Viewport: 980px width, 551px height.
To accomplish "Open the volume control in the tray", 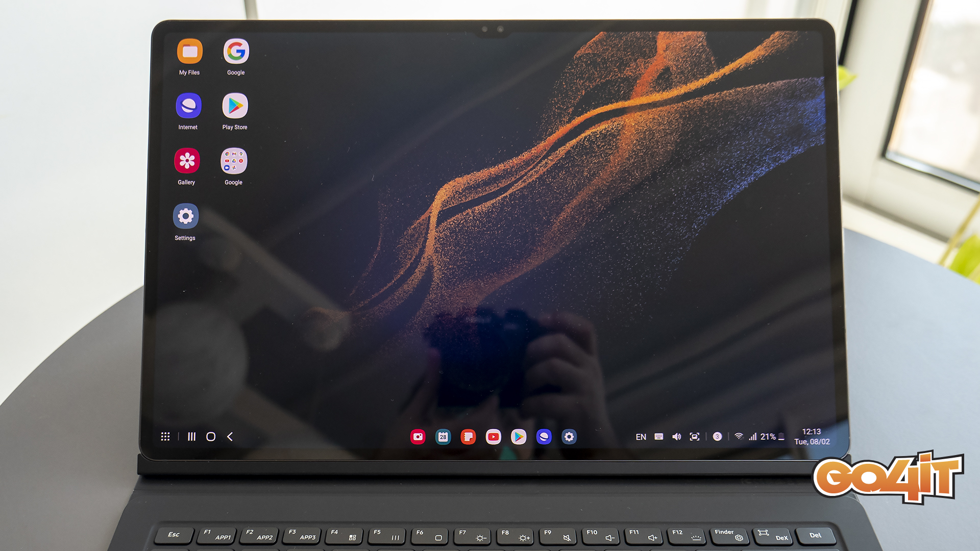I will [677, 437].
